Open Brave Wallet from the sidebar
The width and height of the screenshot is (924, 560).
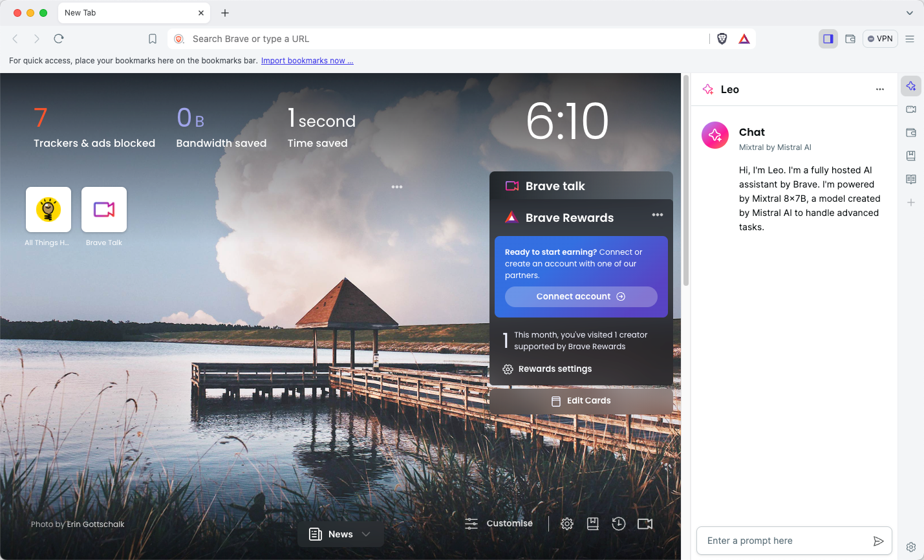911,133
